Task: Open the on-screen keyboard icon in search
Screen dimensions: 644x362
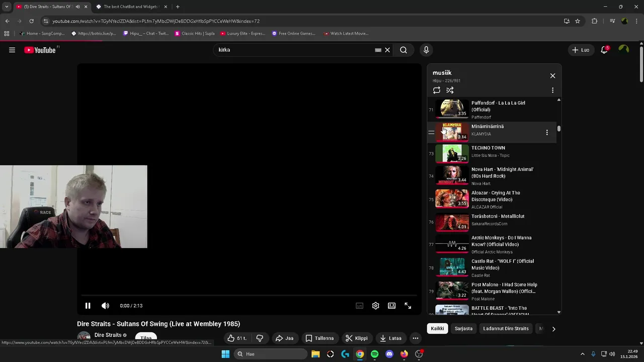Action: [x=378, y=50]
